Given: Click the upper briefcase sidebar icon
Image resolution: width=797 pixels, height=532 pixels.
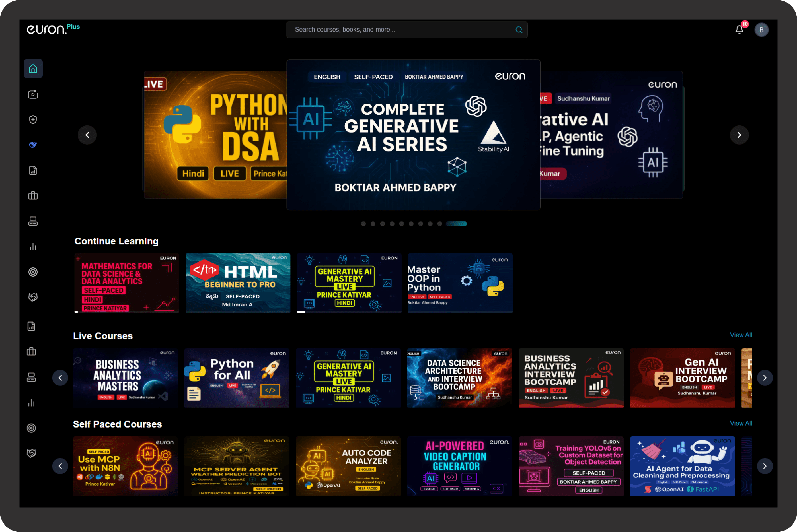Looking at the screenshot, I should click(x=33, y=196).
